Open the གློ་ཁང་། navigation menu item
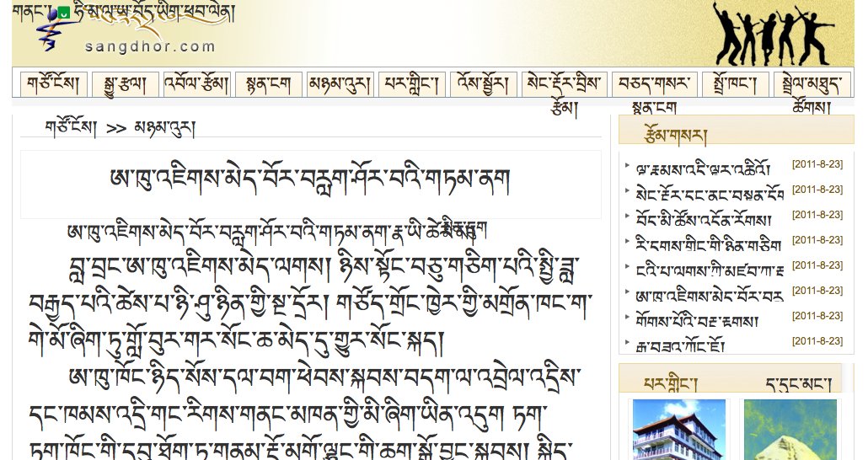The image size is (868, 460). [x=729, y=84]
